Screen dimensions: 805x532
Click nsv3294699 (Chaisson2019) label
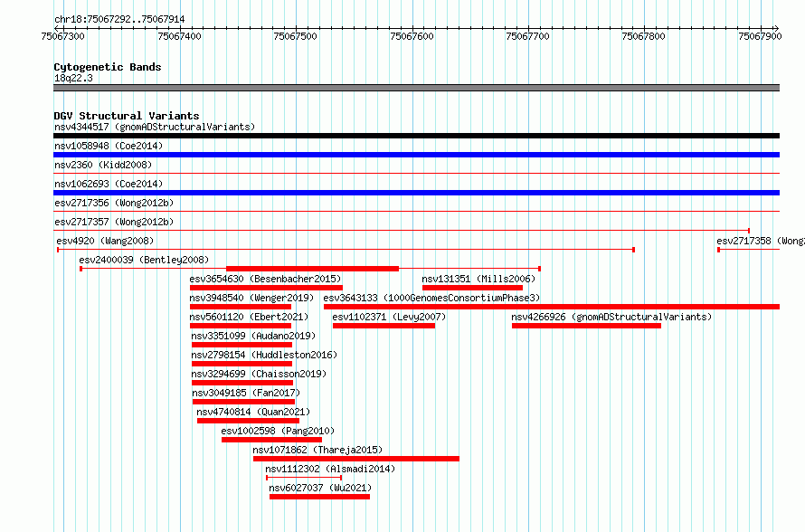click(259, 374)
